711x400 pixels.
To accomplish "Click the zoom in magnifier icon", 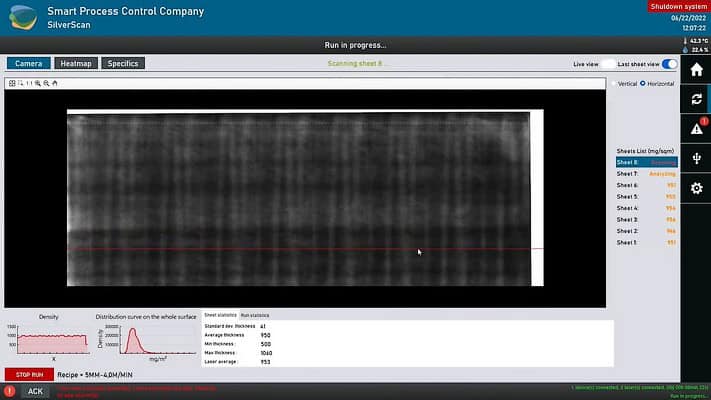I will click(38, 83).
